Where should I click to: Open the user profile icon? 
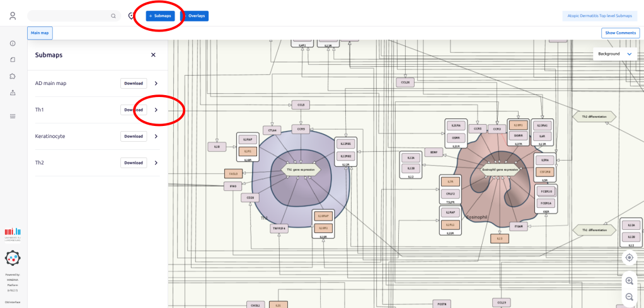click(x=13, y=16)
